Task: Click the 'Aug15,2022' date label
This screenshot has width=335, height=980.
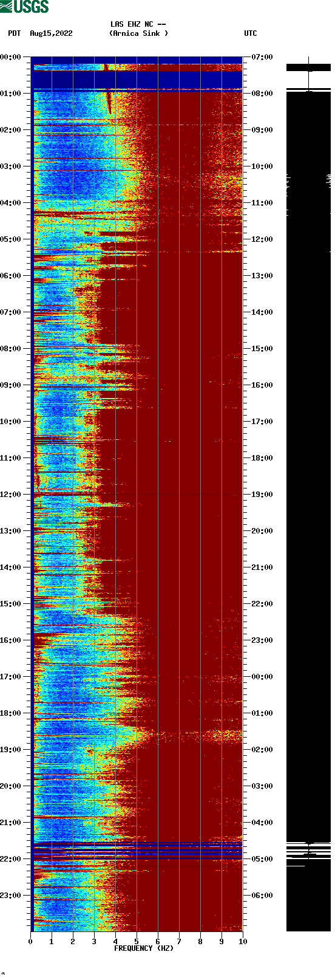Action: click(x=51, y=33)
